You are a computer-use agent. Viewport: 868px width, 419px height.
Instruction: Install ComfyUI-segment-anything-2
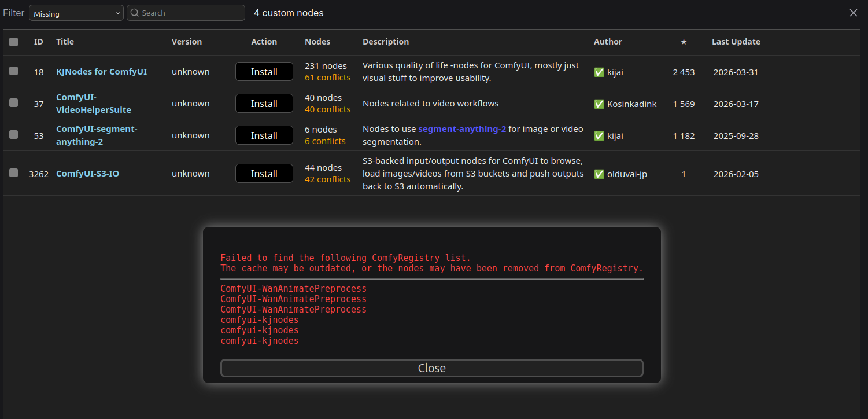click(x=264, y=135)
